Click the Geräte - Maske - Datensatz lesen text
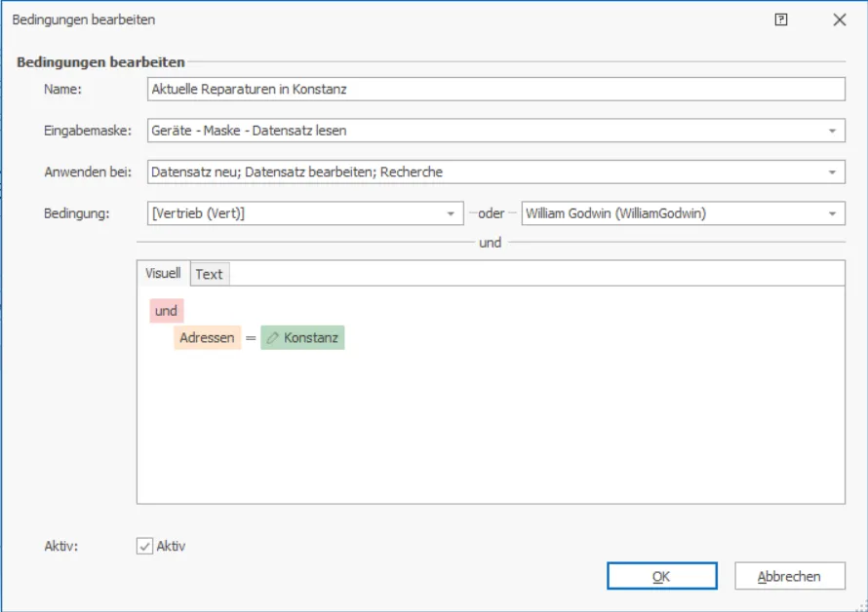Viewport: 868px width, 612px height. [249, 132]
